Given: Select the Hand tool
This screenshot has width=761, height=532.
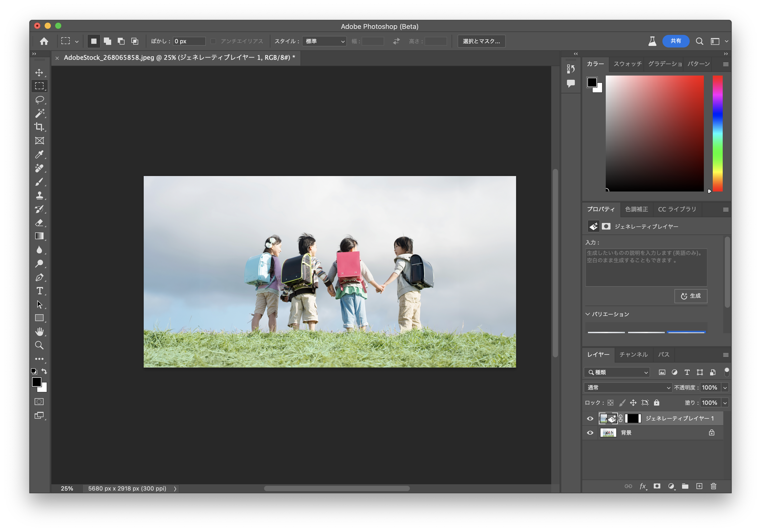Looking at the screenshot, I should tap(39, 332).
